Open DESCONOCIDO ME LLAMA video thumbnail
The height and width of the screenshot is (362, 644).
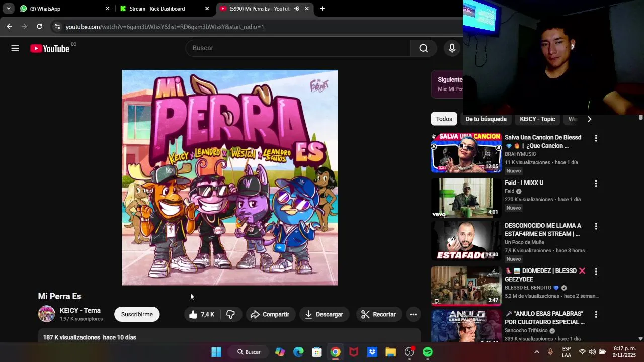click(x=466, y=241)
